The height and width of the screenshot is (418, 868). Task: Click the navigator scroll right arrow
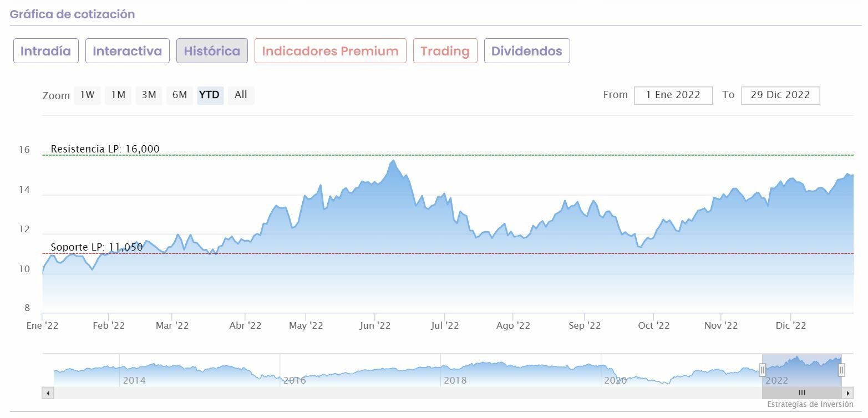point(847,393)
